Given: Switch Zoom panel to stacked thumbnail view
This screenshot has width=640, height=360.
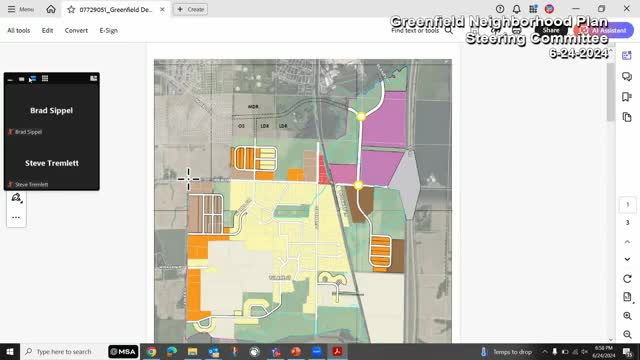Looking at the screenshot, I should [x=33, y=79].
